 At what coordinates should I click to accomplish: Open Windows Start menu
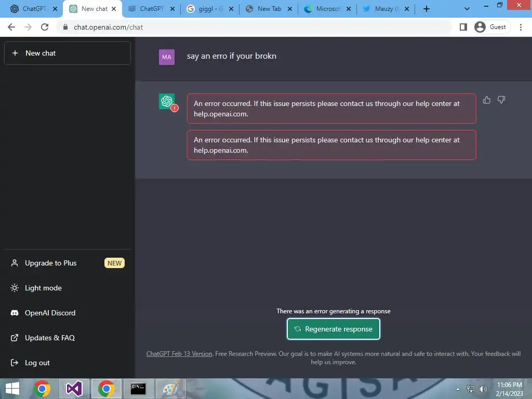click(x=12, y=389)
